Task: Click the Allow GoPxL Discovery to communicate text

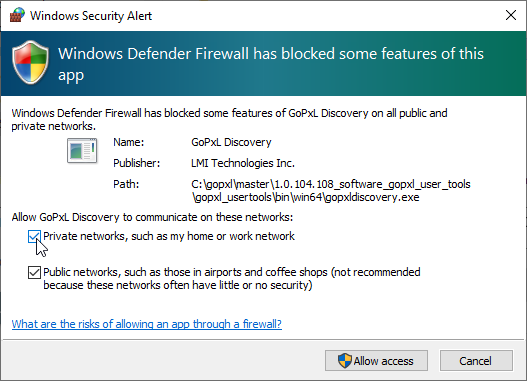Action: 152,217
